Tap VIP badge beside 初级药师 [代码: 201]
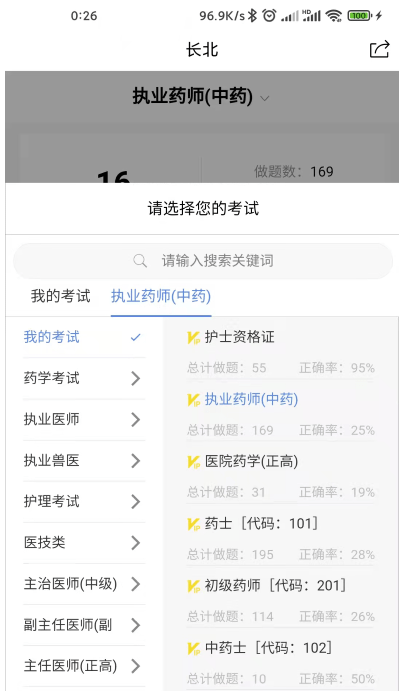 pyautogui.click(x=194, y=587)
